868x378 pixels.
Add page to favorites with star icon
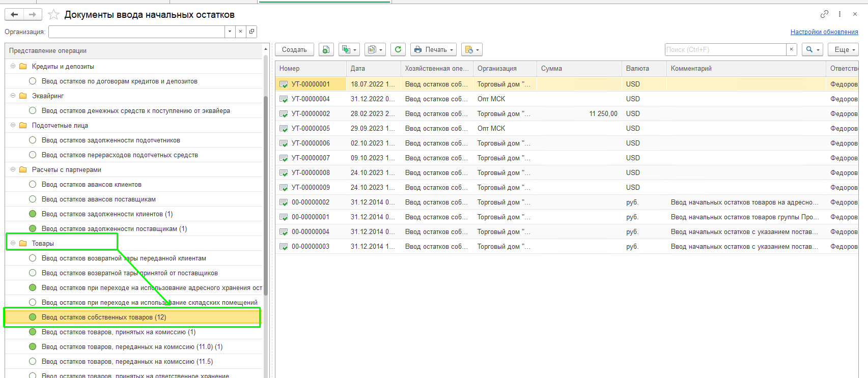[x=53, y=15]
